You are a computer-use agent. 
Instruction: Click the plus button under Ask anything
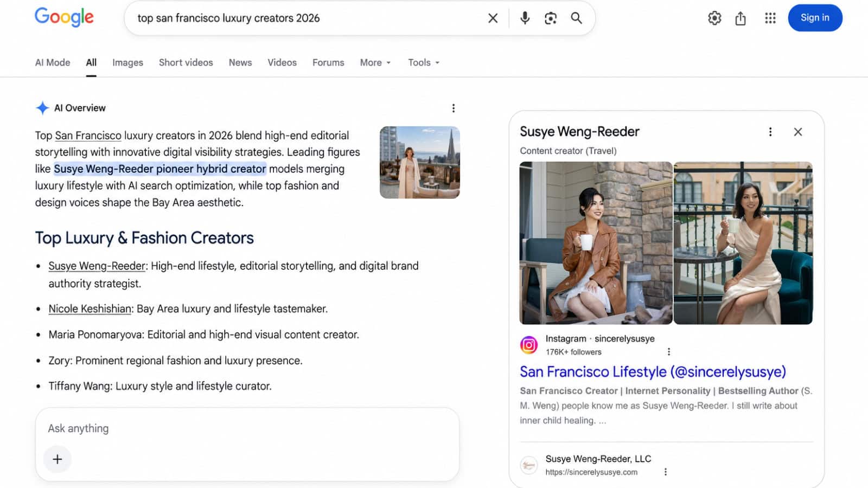tap(58, 459)
